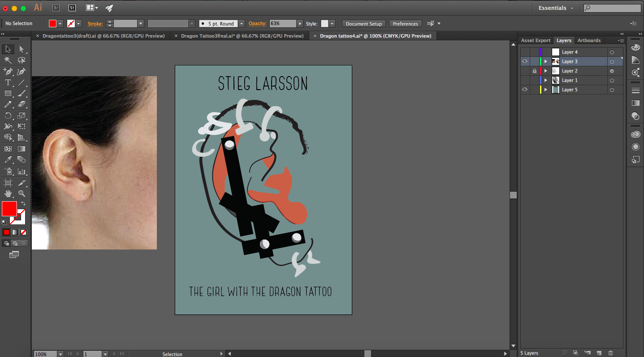Open the Libraries Creative Cloud panel icon
644x357 pixels.
click(x=635, y=134)
